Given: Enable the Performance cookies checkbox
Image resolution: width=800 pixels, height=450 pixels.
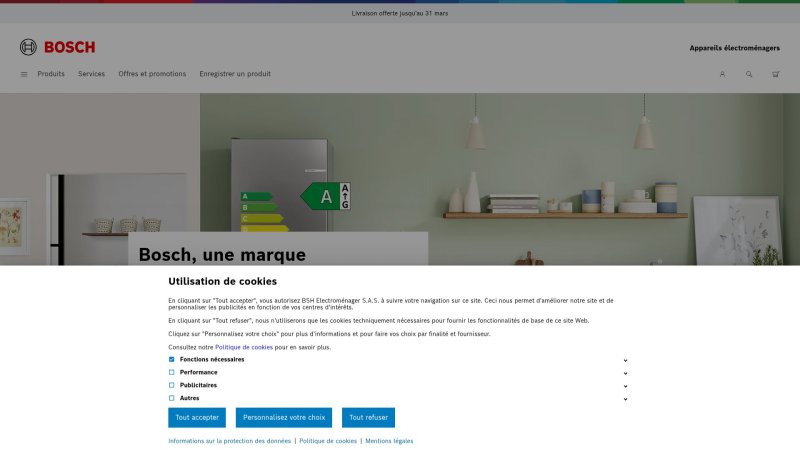Looking at the screenshot, I should pos(171,372).
